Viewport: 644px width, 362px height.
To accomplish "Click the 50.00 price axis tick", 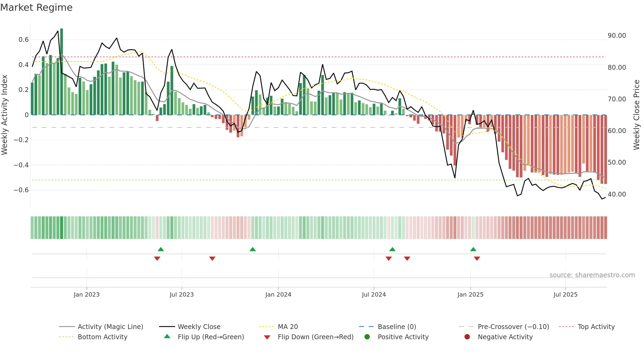I will [617, 162].
